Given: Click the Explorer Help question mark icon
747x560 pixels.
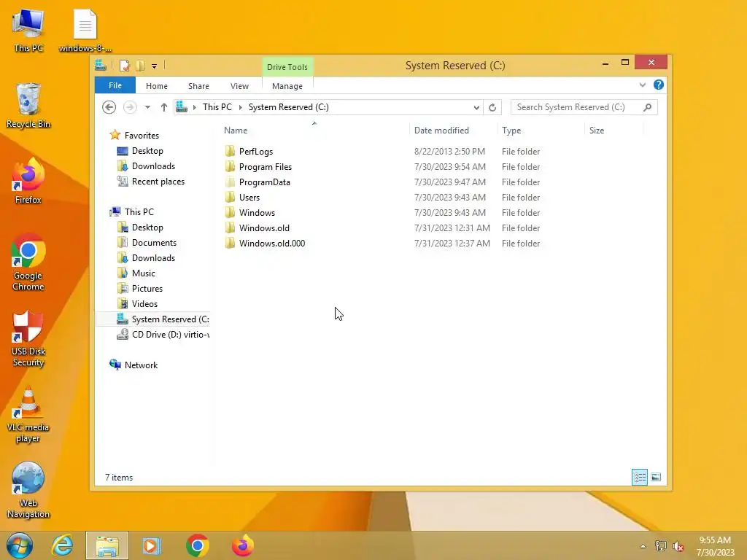Looking at the screenshot, I should pyautogui.click(x=659, y=85).
